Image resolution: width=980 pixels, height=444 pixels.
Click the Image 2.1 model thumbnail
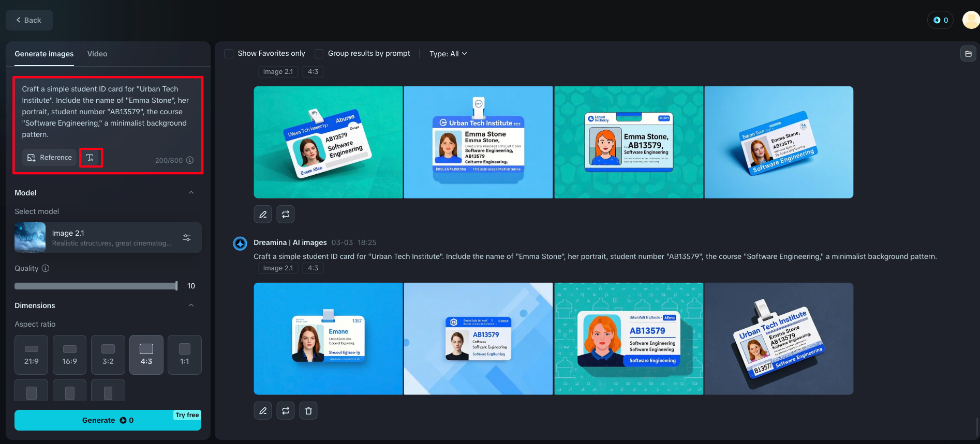coord(30,238)
